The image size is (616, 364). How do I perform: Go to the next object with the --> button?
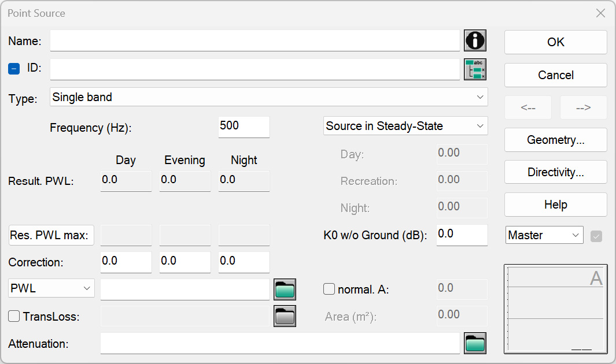(584, 107)
